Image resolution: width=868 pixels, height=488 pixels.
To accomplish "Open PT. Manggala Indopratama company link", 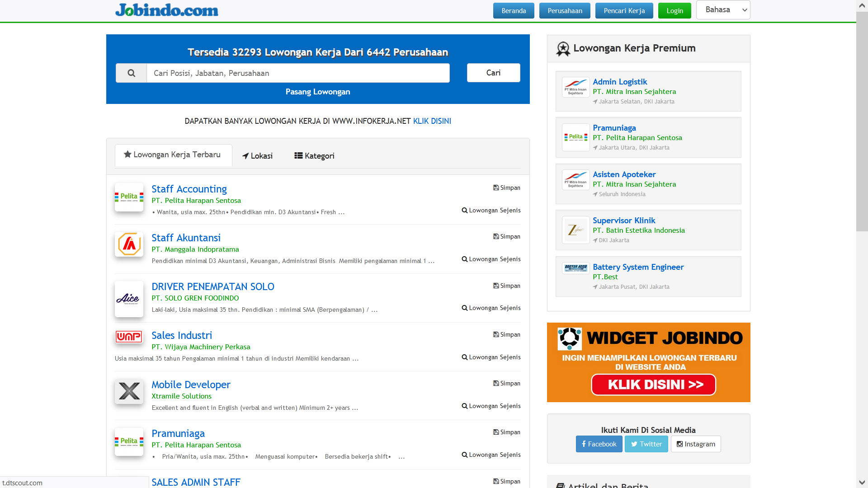I will [195, 249].
